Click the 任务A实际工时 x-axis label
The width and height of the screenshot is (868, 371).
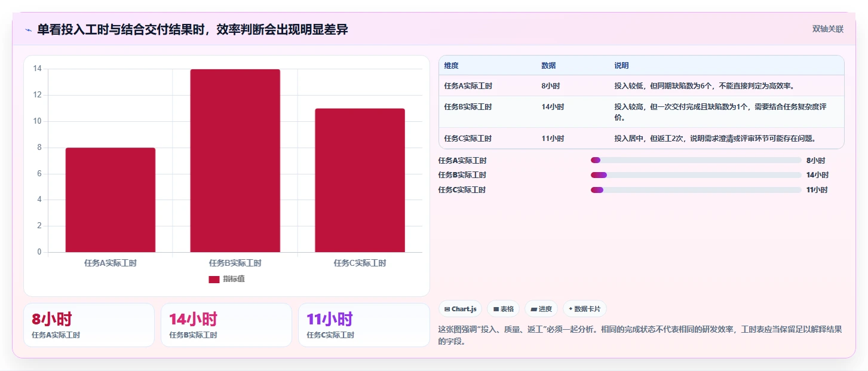pos(111,263)
